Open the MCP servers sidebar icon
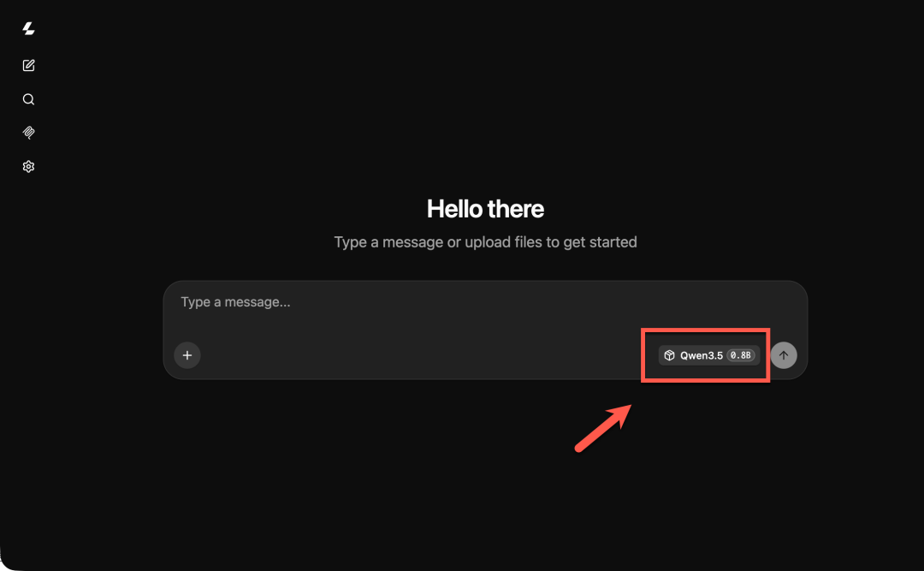Image resolution: width=924 pixels, height=571 pixels. point(28,133)
